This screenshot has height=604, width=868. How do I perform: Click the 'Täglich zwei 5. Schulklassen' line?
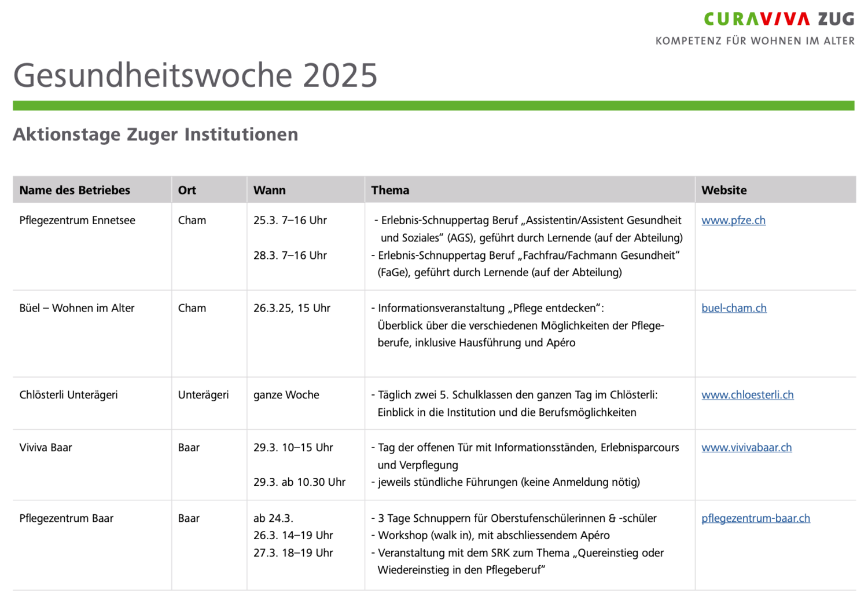tap(514, 395)
